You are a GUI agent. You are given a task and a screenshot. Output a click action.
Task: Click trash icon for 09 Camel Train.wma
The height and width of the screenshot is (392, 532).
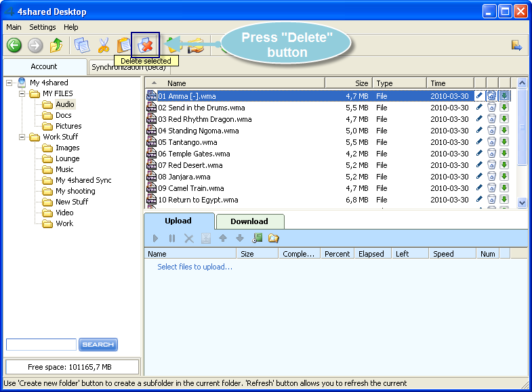pyautogui.click(x=491, y=188)
